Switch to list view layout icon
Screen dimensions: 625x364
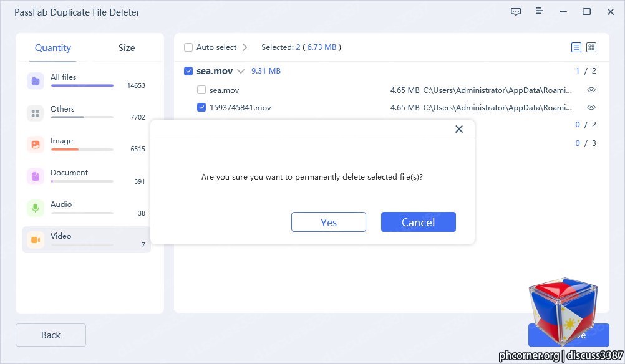click(576, 47)
